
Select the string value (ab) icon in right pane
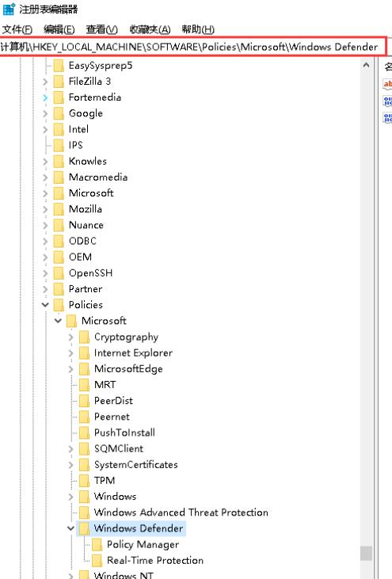tap(387, 84)
